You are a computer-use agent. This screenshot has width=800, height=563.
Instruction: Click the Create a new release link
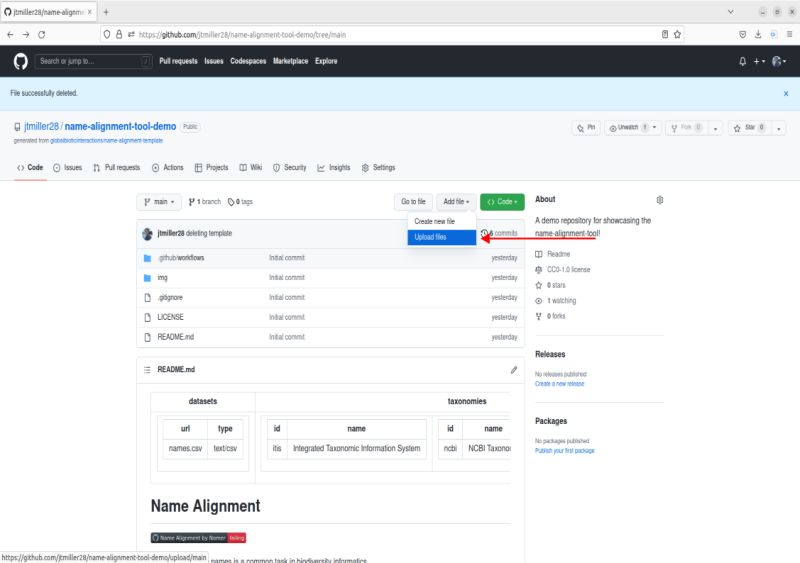click(560, 384)
